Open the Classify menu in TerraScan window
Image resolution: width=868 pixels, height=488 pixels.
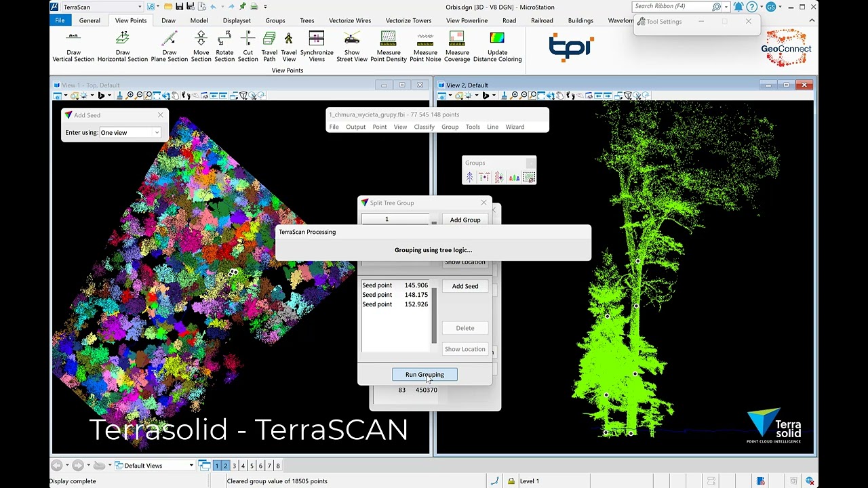(x=424, y=127)
